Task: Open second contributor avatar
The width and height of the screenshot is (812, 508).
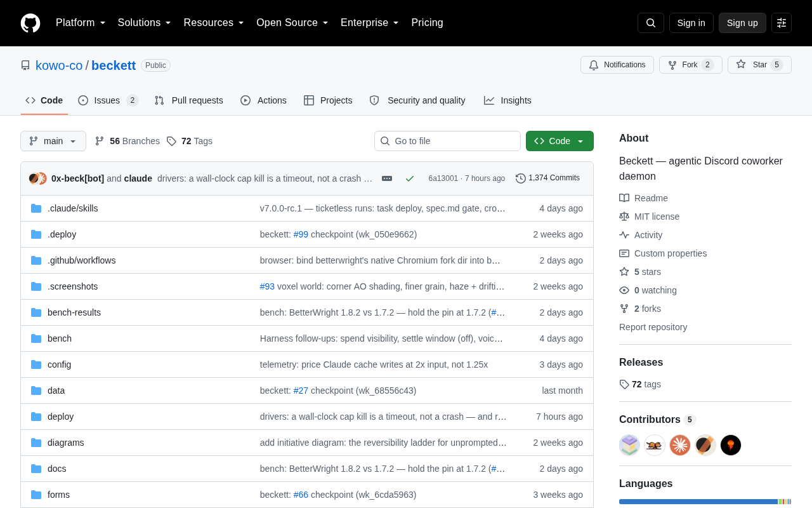Action: pos(655,445)
